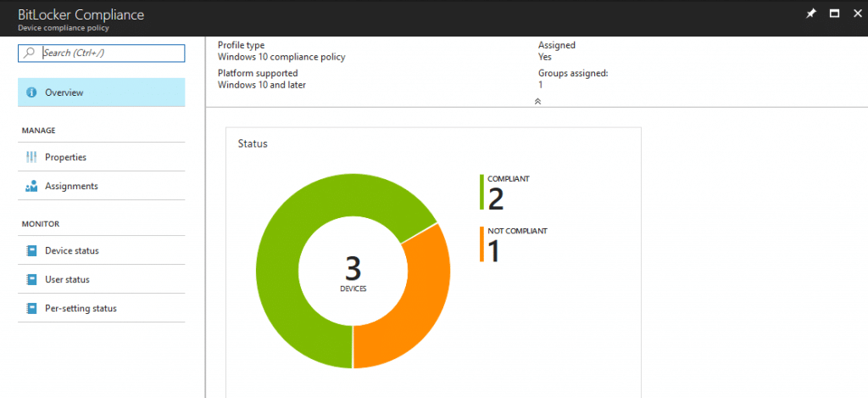Click the Per-setting status book icon

click(31, 308)
